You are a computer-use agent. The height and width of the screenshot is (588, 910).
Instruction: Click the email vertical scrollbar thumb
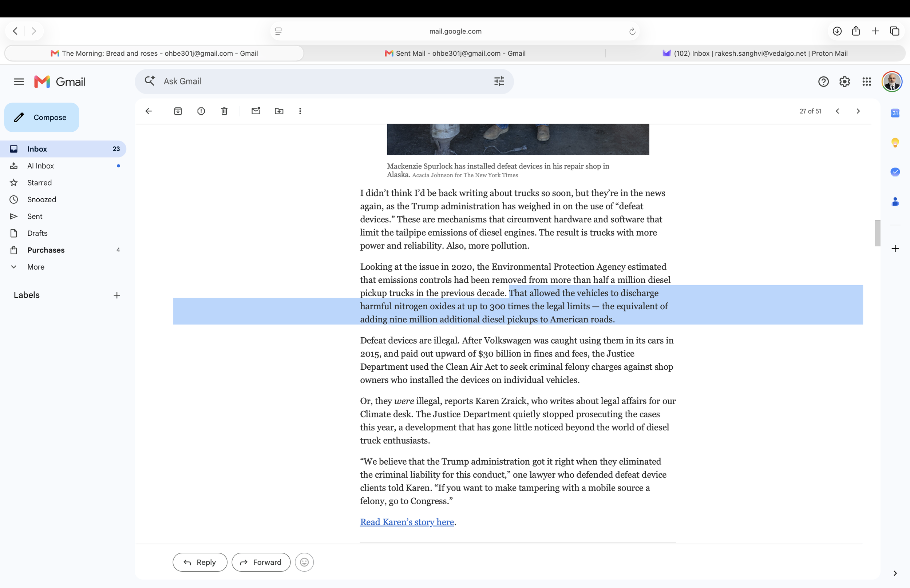(877, 233)
